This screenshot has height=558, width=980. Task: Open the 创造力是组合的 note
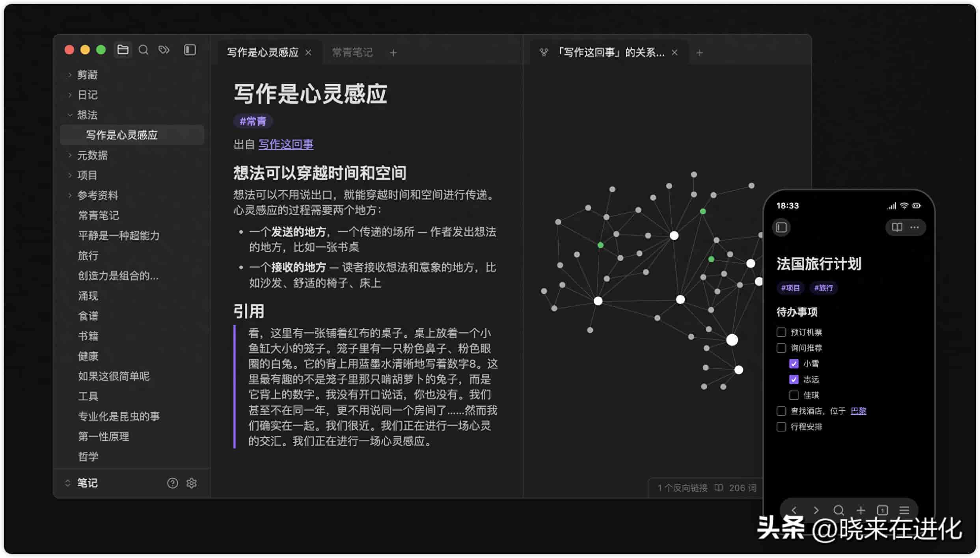[118, 275]
